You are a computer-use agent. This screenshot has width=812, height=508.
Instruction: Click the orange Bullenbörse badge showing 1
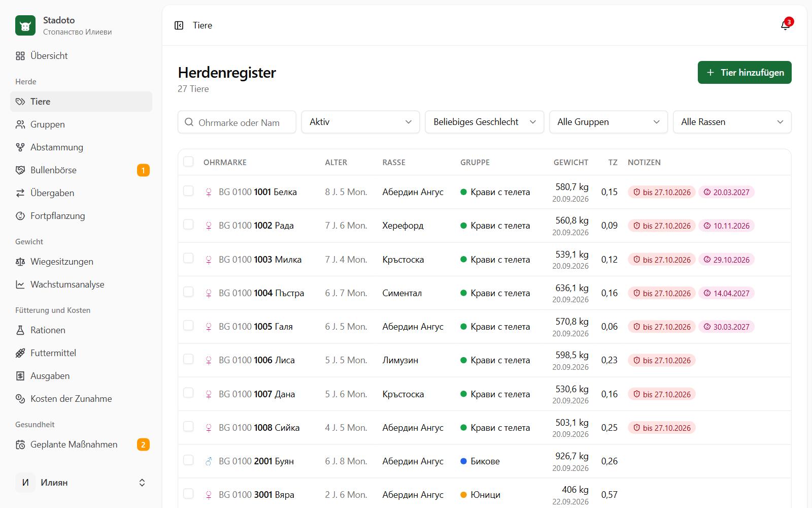[x=143, y=170]
